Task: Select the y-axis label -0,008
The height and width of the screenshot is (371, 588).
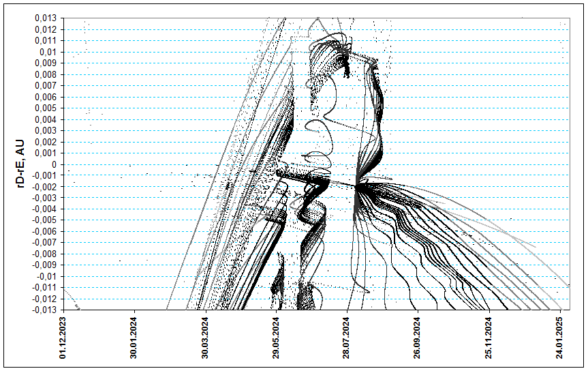Action: tap(44, 254)
